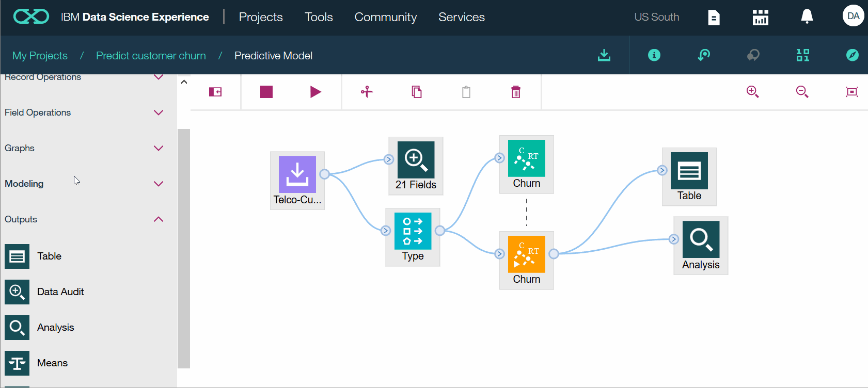Click the teal revert-arrow version icon
The image size is (868, 388).
tap(703, 55)
